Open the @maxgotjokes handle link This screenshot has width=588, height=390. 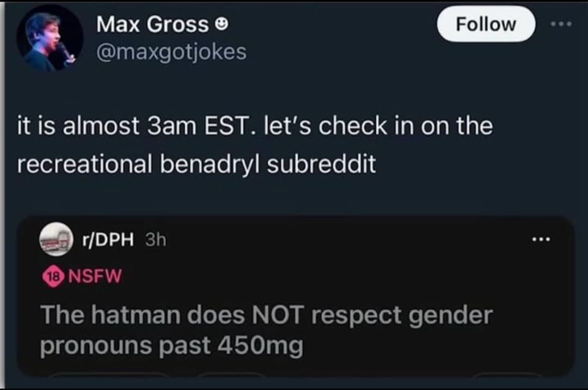tap(171, 52)
